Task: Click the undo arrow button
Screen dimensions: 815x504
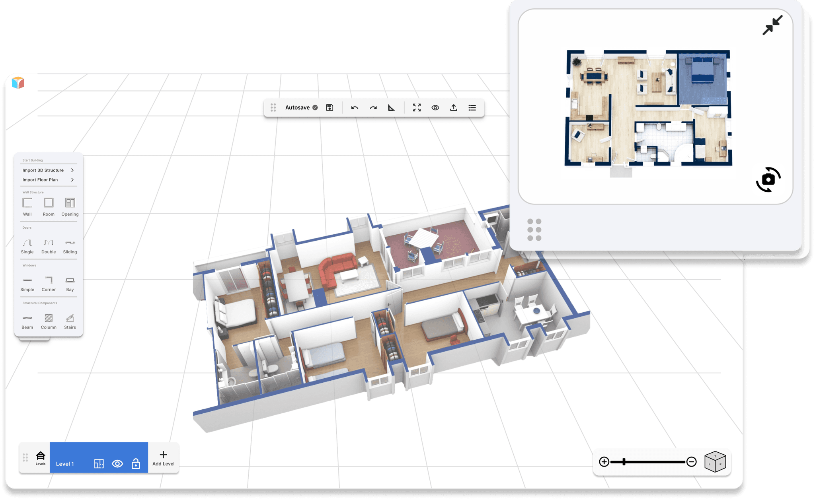Action: tap(355, 108)
